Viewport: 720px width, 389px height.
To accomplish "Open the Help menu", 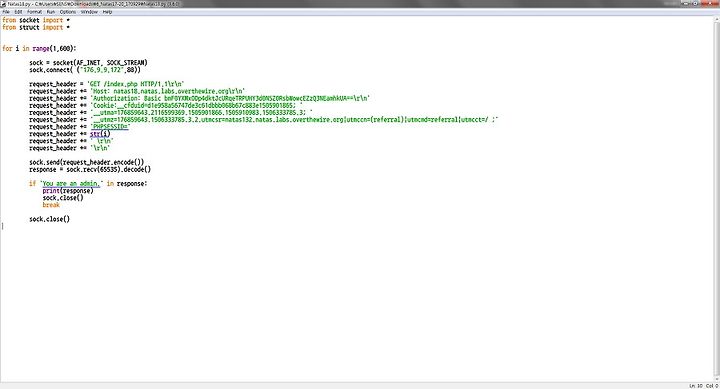I will pyautogui.click(x=107, y=12).
